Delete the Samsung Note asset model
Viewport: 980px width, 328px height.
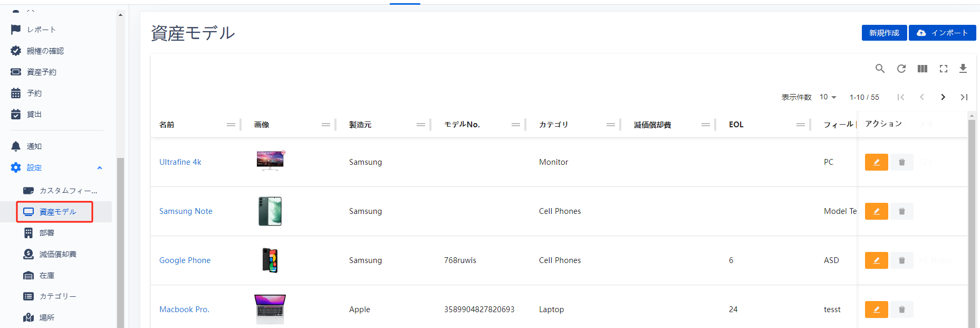tap(901, 211)
